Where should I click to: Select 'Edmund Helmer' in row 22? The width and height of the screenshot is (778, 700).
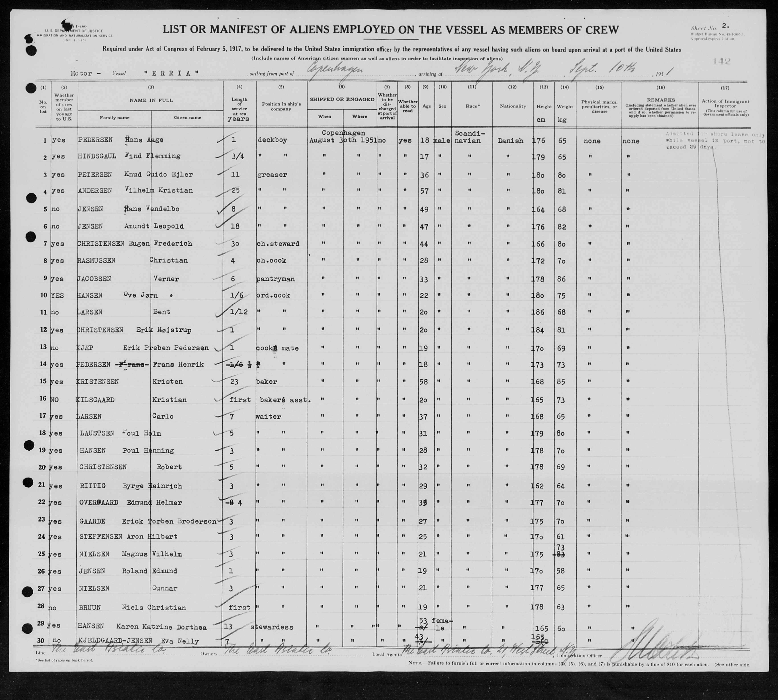(154, 502)
